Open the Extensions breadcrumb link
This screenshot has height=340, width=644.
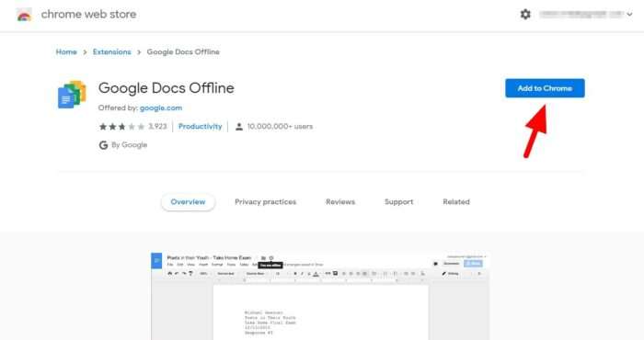pyautogui.click(x=111, y=52)
